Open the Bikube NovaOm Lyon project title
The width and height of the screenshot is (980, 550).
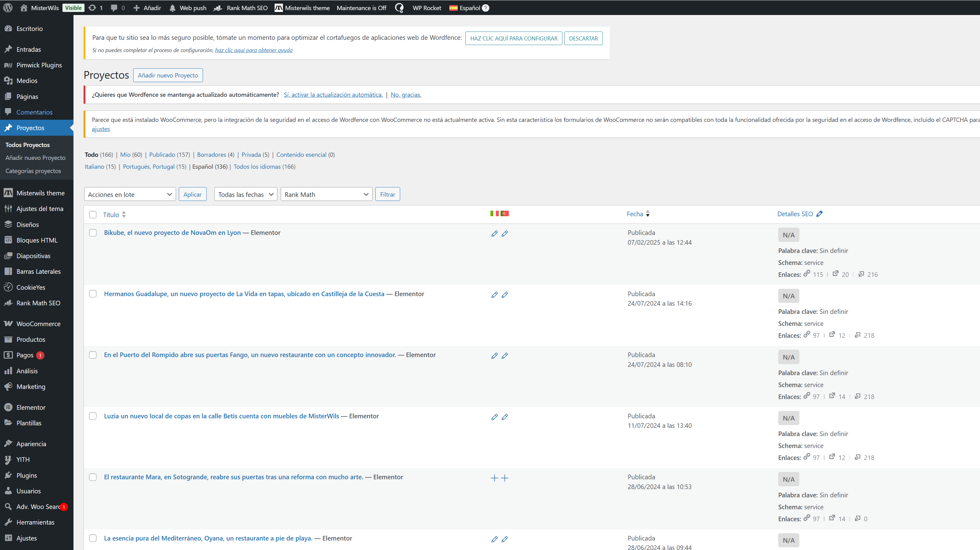(172, 232)
